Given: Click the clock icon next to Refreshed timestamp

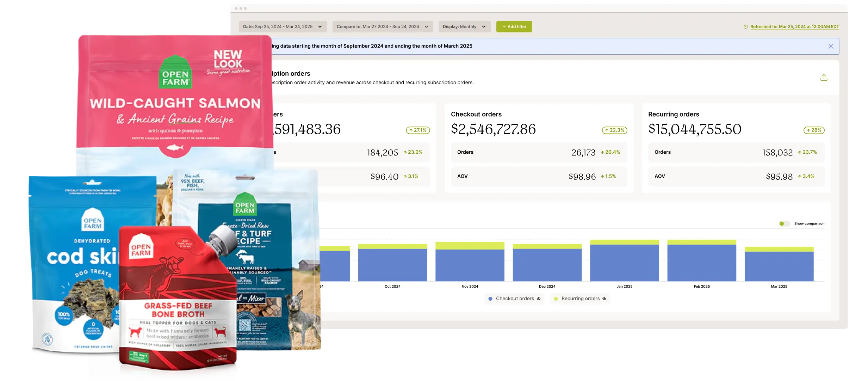Looking at the screenshot, I should [x=745, y=26].
